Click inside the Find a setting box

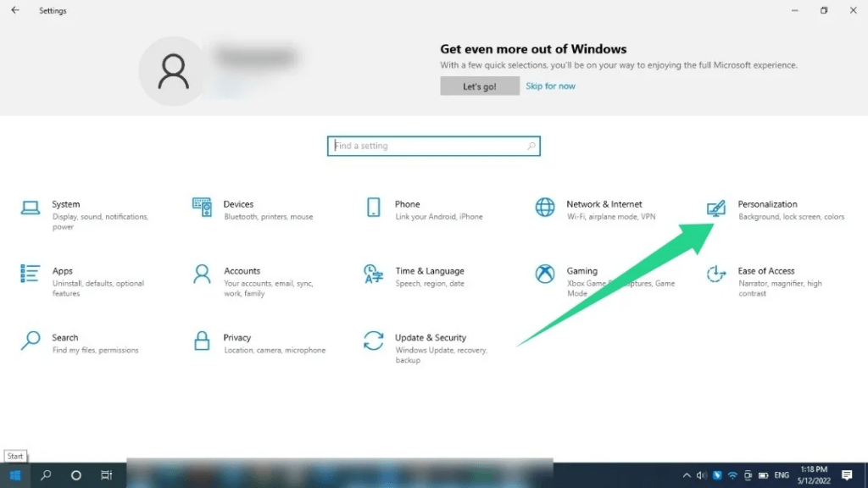[433, 146]
